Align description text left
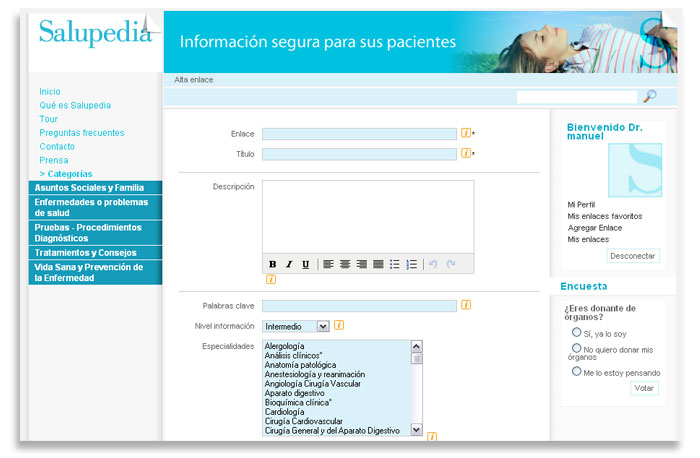Screen dimensions: 700x458 (329, 264)
